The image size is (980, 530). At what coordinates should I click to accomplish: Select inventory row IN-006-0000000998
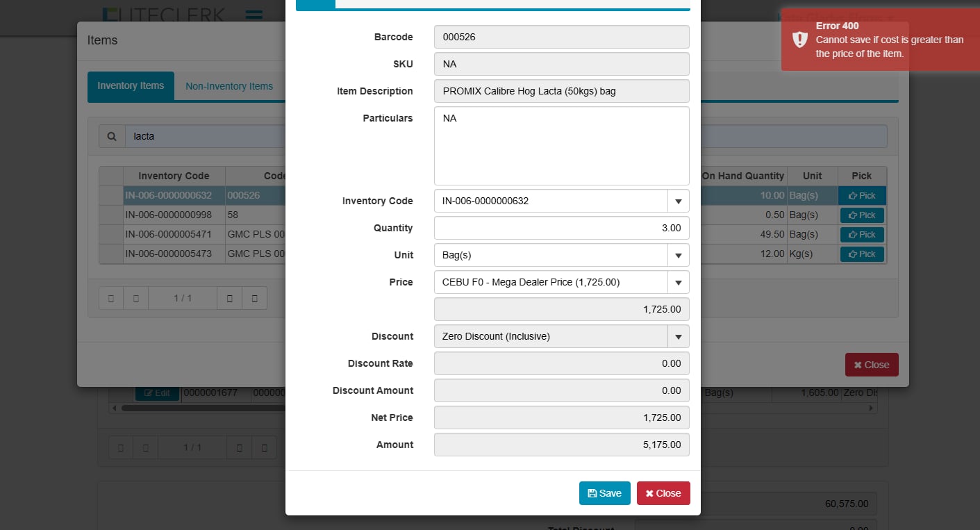click(169, 215)
